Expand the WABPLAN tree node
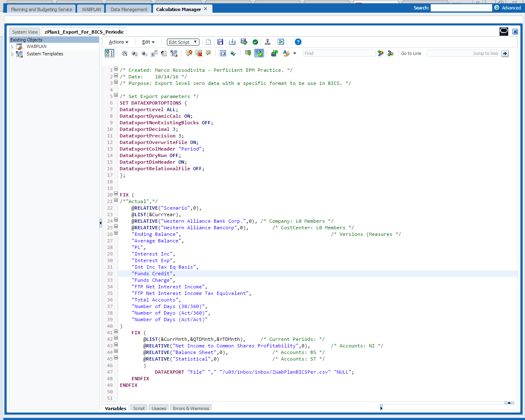 (12, 46)
